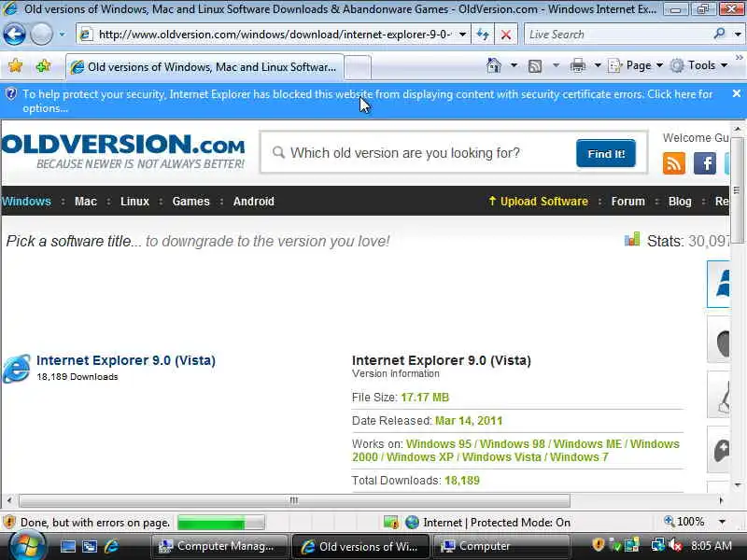Click the game controller category sidebar icon

pyautogui.click(x=718, y=450)
